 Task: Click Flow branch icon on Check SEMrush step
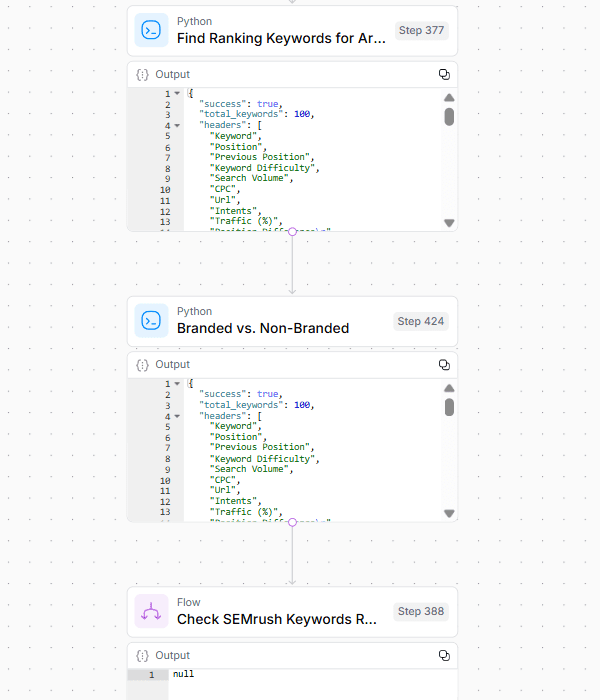pyautogui.click(x=151, y=611)
